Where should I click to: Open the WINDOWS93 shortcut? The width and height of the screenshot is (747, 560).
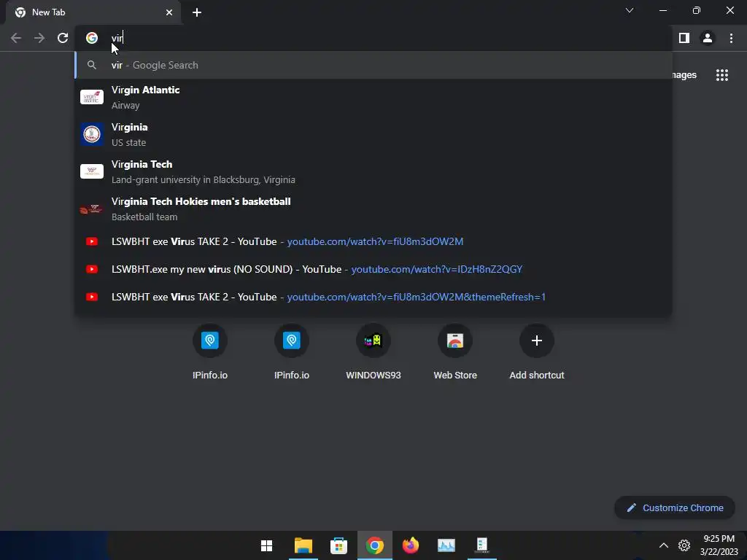(373, 352)
